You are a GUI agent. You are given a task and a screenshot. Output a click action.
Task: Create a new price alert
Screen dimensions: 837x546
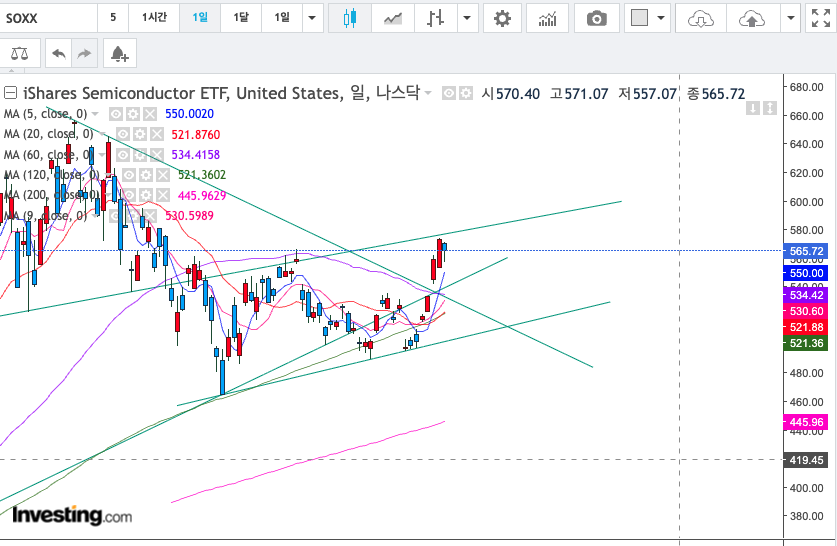click(120, 53)
